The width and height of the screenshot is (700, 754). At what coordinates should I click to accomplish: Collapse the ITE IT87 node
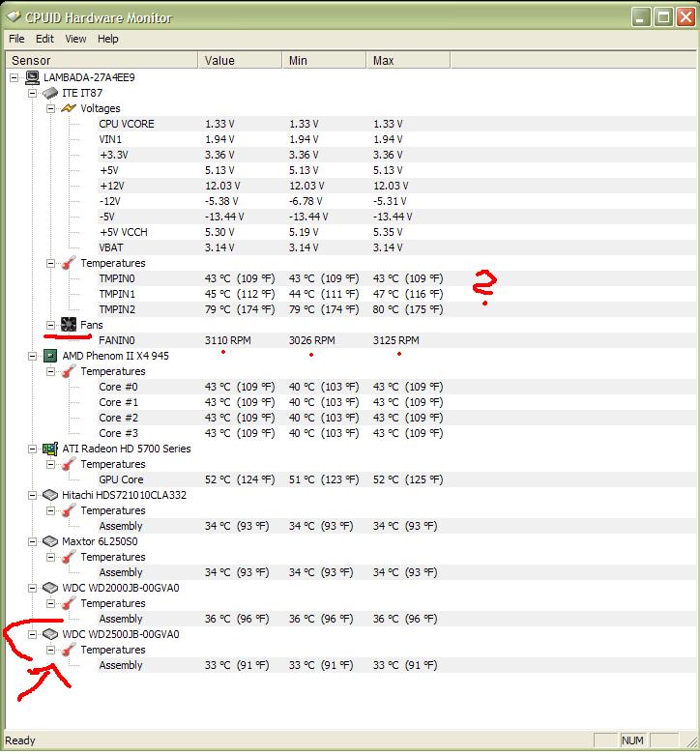pyautogui.click(x=32, y=93)
